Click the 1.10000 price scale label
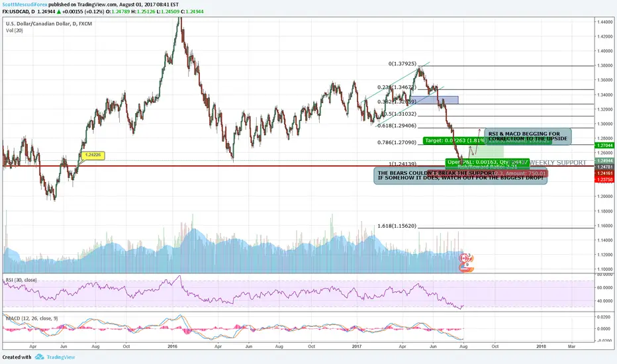Viewport: 617px width, 364px height. (605, 269)
